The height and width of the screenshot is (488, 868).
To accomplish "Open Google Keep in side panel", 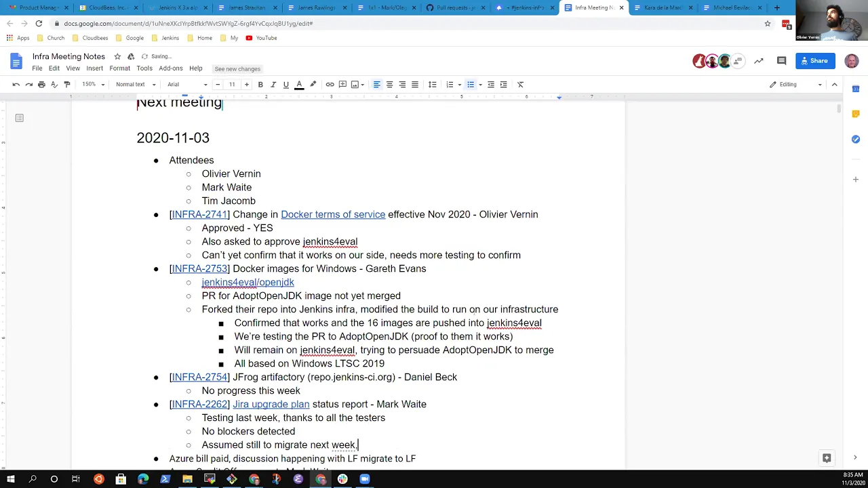I will pos(856,114).
